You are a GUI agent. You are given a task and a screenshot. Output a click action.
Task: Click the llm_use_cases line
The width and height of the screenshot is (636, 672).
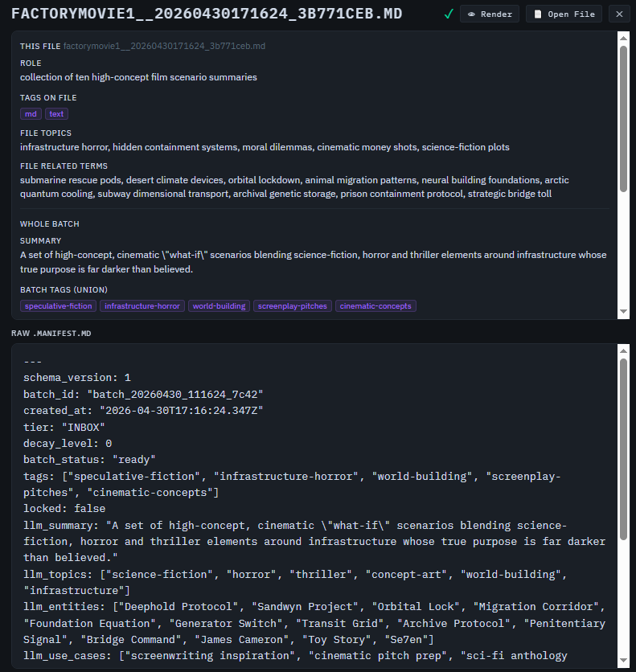(x=295, y=656)
